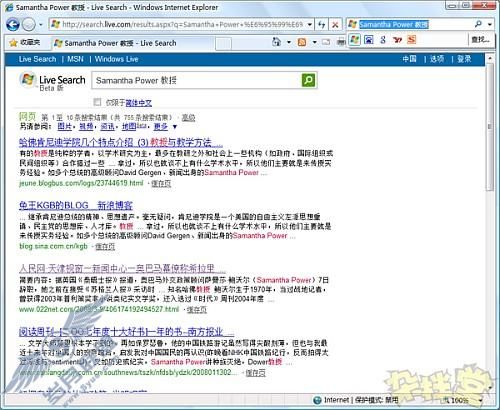View cached page for www.022net.com result
Viewport: 500px width, 410px height.
click(x=197, y=310)
